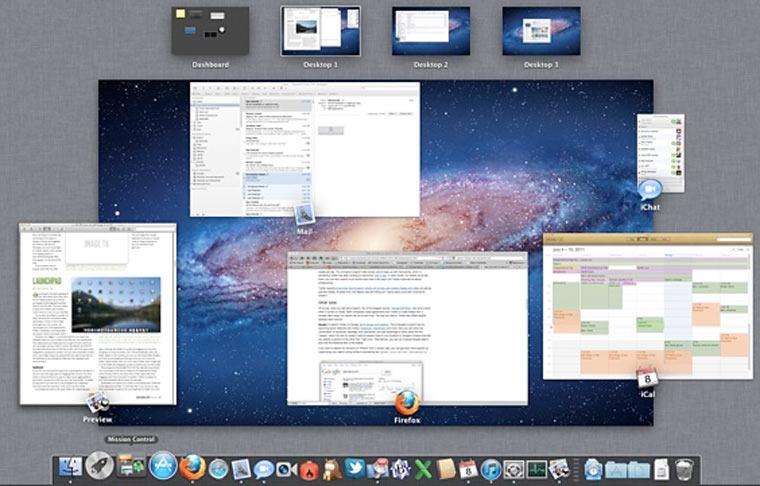Image resolution: width=760 pixels, height=486 pixels.
Task: Switch to the Desktop 2 space
Action: tap(431, 31)
